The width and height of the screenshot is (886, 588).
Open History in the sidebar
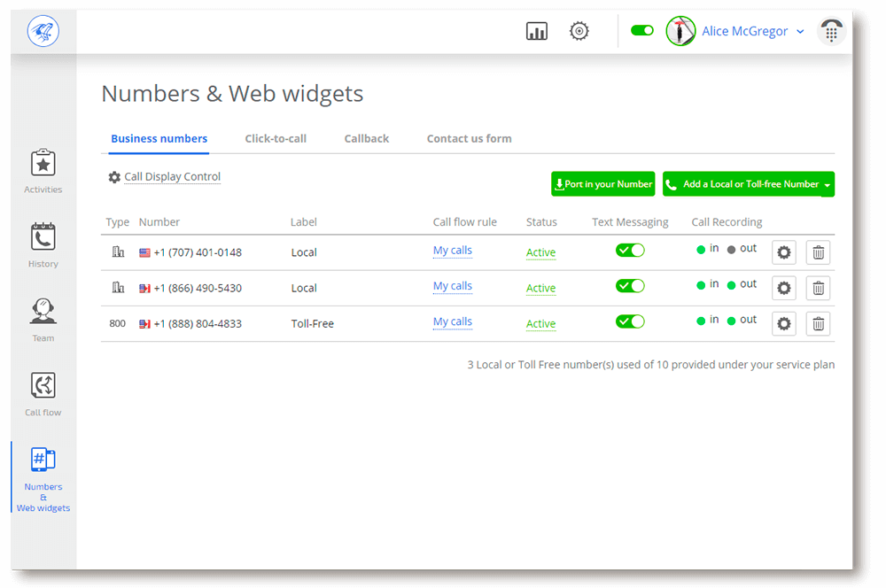(43, 245)
